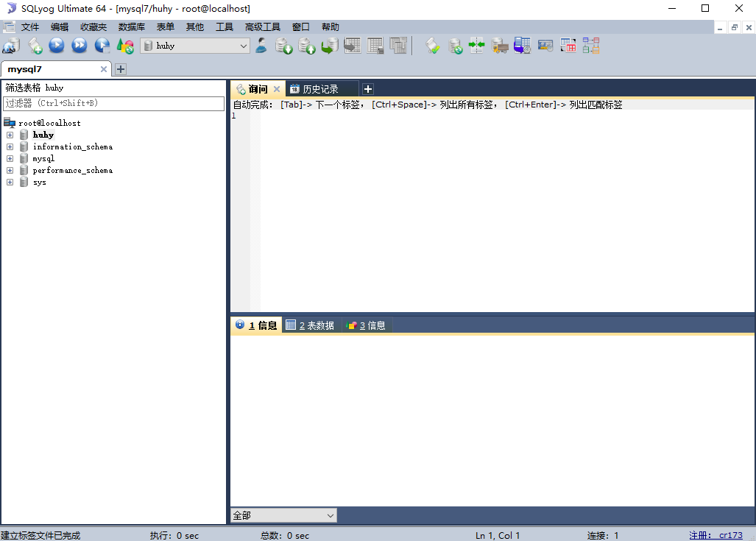
Task: Click database icon with green curved arrow
Action: click(330, 46)
